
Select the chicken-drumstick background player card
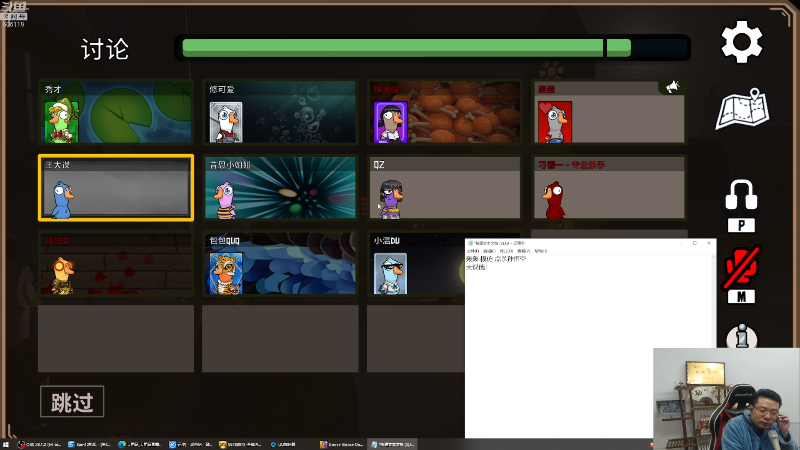click(444, 112)
